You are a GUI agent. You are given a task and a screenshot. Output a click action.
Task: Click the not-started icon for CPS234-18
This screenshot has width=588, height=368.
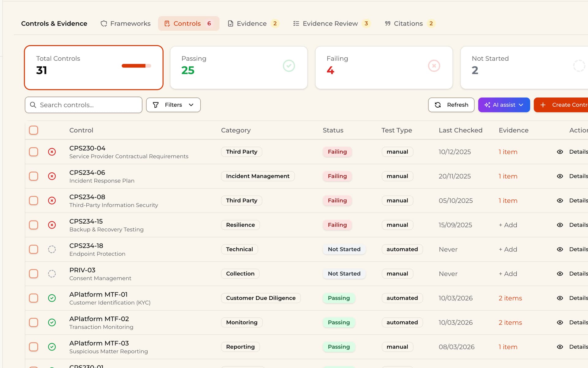52,249
